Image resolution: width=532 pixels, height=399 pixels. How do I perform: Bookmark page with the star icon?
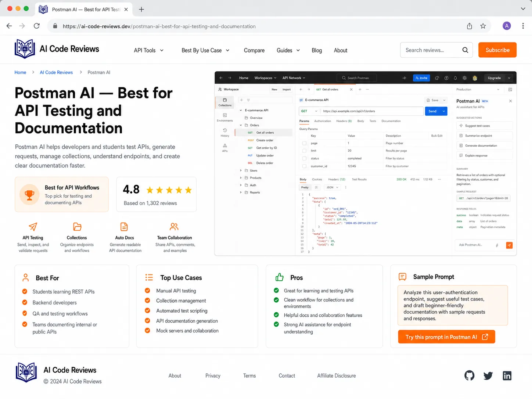(483, 26)
